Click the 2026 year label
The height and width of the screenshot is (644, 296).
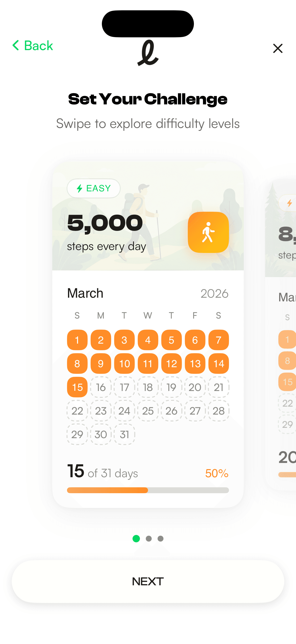(214, 294)
